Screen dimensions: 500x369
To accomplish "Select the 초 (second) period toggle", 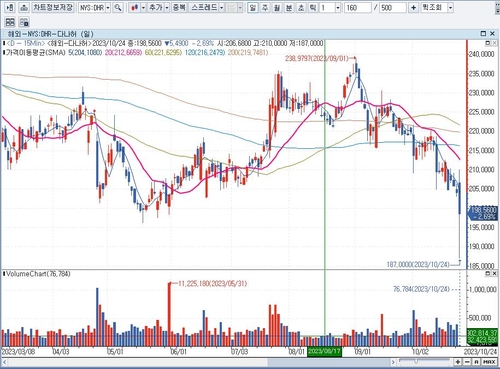I will pos(301,8).
